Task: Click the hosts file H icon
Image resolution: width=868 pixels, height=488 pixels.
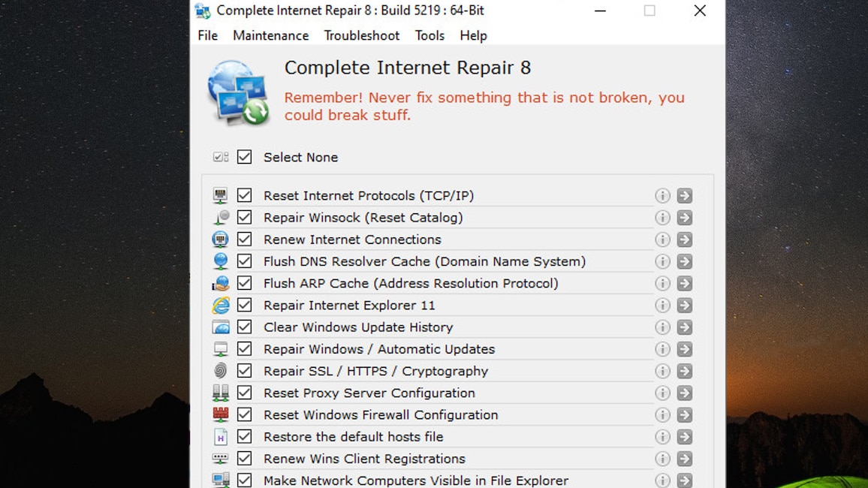Action: click(221, 436)
